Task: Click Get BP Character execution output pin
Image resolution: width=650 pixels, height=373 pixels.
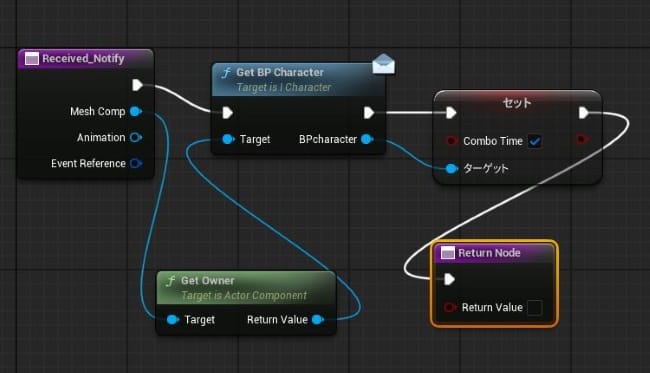Action: (369, 113)
